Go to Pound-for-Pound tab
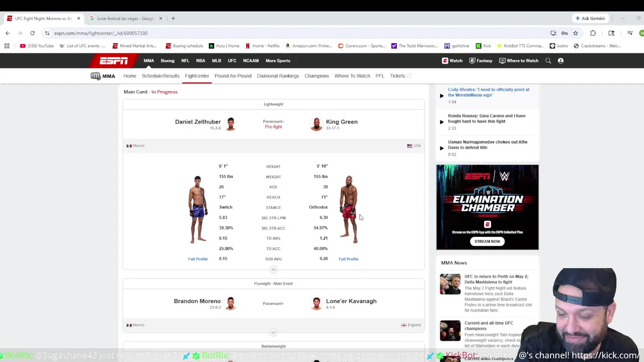 tap(233, 76)
